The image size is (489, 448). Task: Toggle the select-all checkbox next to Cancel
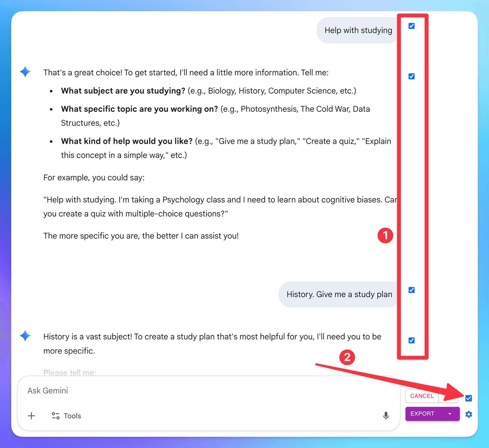469,398
